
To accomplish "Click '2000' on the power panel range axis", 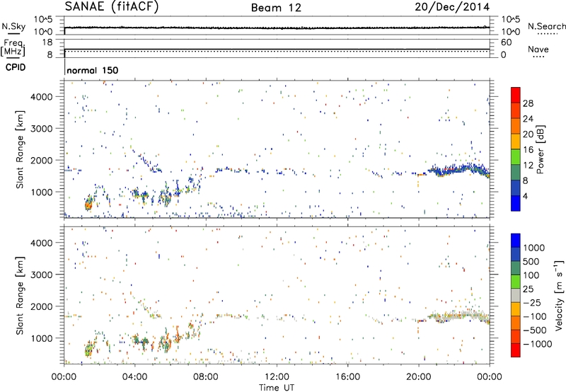I will [x=42, y=161].
